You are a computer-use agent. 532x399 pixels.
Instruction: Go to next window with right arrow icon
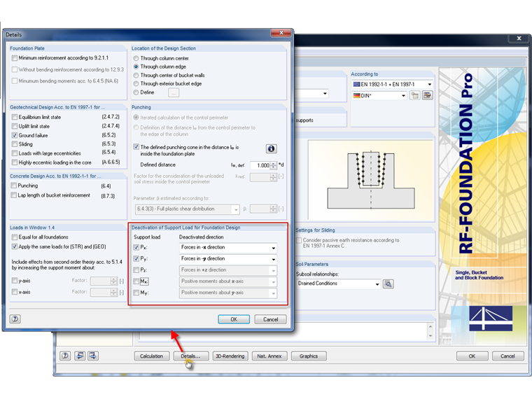click(x=93, y=356)
